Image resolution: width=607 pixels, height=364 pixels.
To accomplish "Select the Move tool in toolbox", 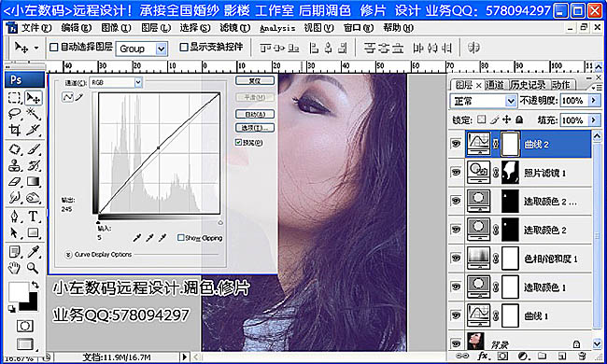I will pyautogui.click(x=33, y=98).
